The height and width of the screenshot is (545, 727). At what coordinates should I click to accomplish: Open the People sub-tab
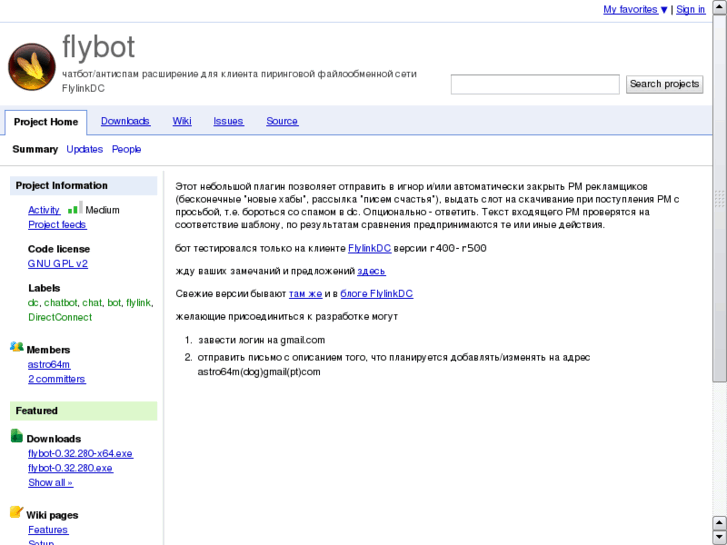(x=126, y=149)
